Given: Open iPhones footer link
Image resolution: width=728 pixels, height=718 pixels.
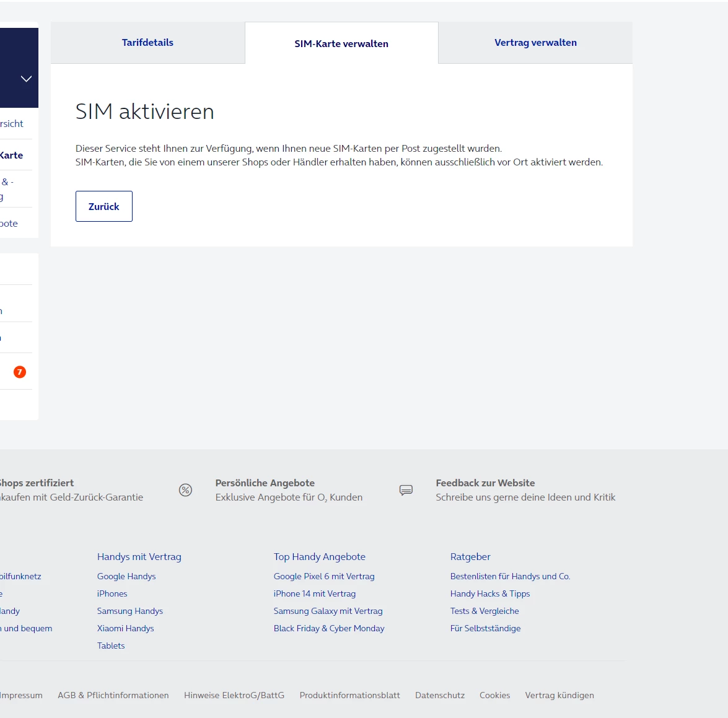Looking at the screenshot, I should coord(112,593).
